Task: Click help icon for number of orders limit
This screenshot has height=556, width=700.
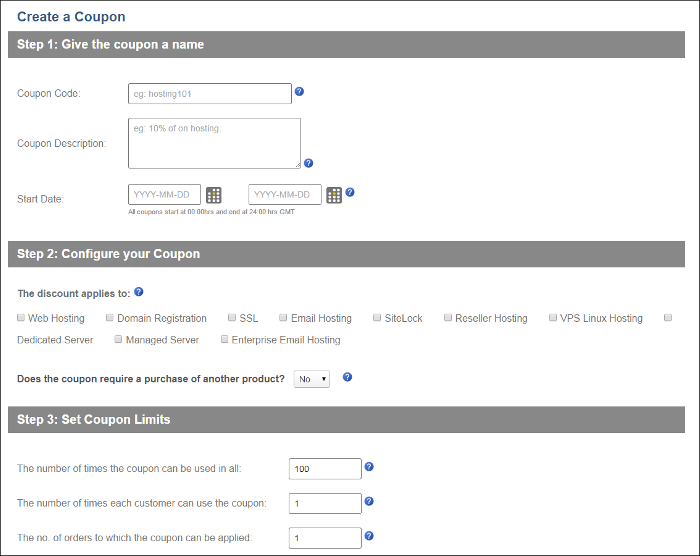Action: pyautogui.click(x=369, y=536)
